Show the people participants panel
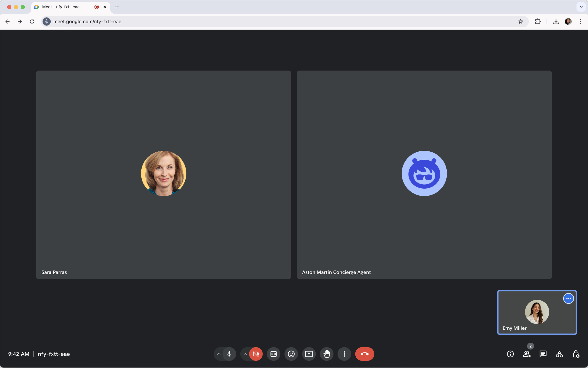 click(x=527, y=354)
